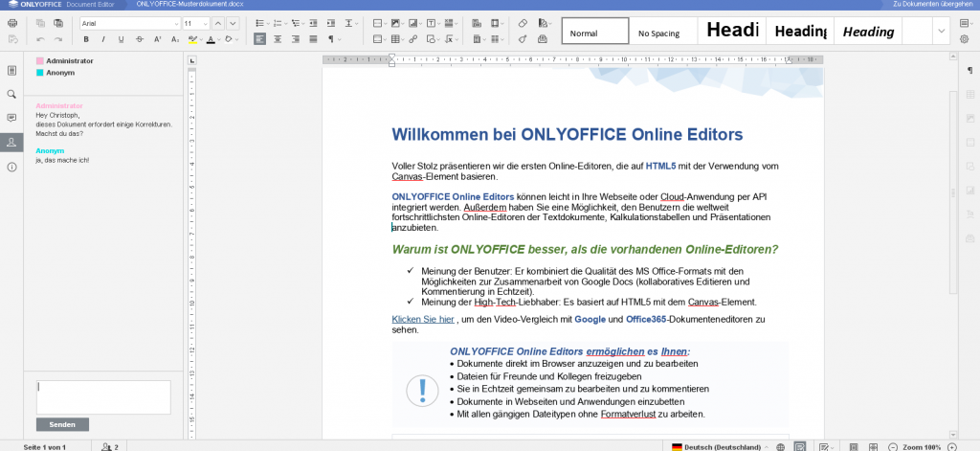Toggle superscript formatting
Viewport: 980px width, 451px height.
[158, 39]
